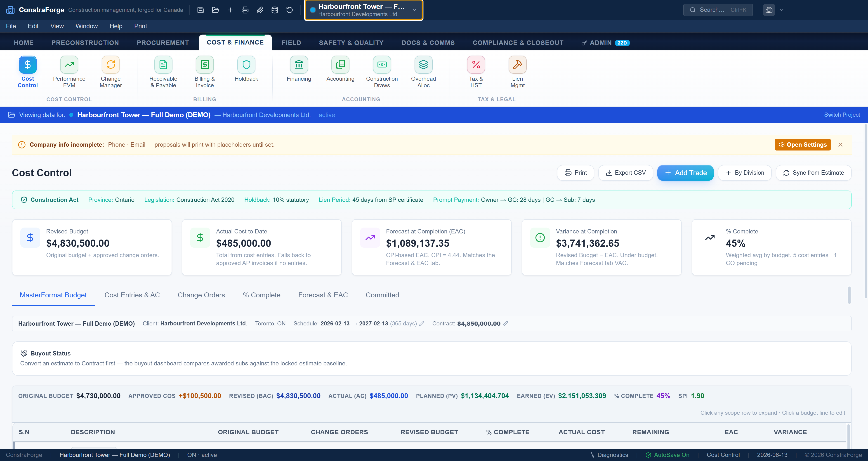Click the Switch Project link
The width and height of the screenshot is (868, 461).
click(842, 115)
